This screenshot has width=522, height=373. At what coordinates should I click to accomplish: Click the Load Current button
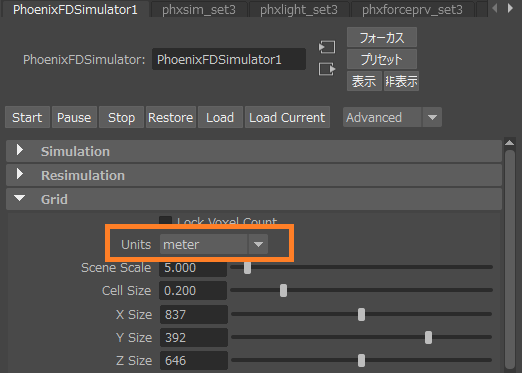click(x=287, y=117)
